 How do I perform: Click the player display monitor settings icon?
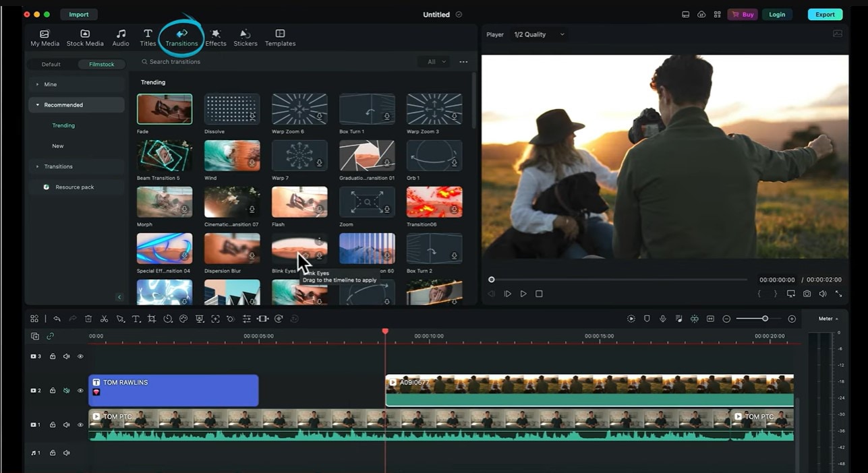790,294
